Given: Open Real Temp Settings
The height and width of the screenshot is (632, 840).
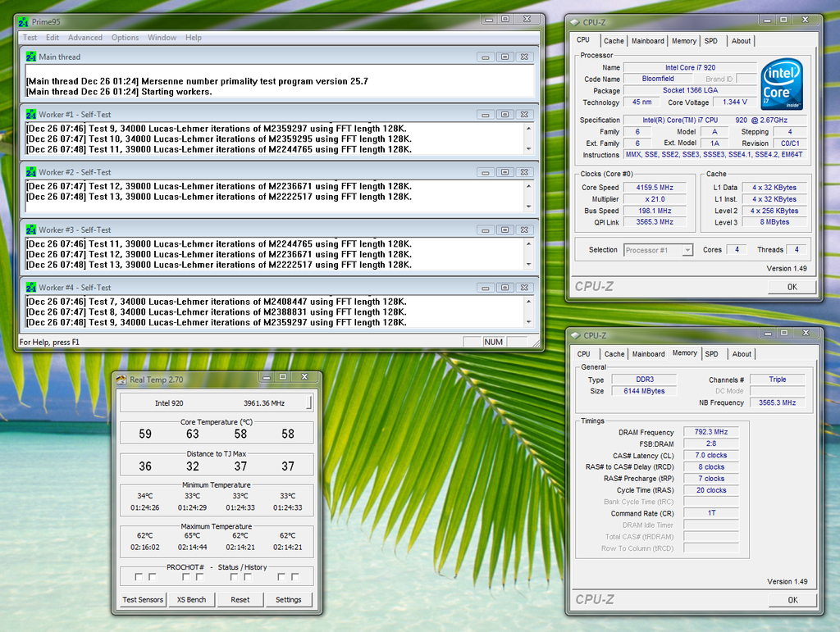Looking at the screenshot, I should click(289, 600).
